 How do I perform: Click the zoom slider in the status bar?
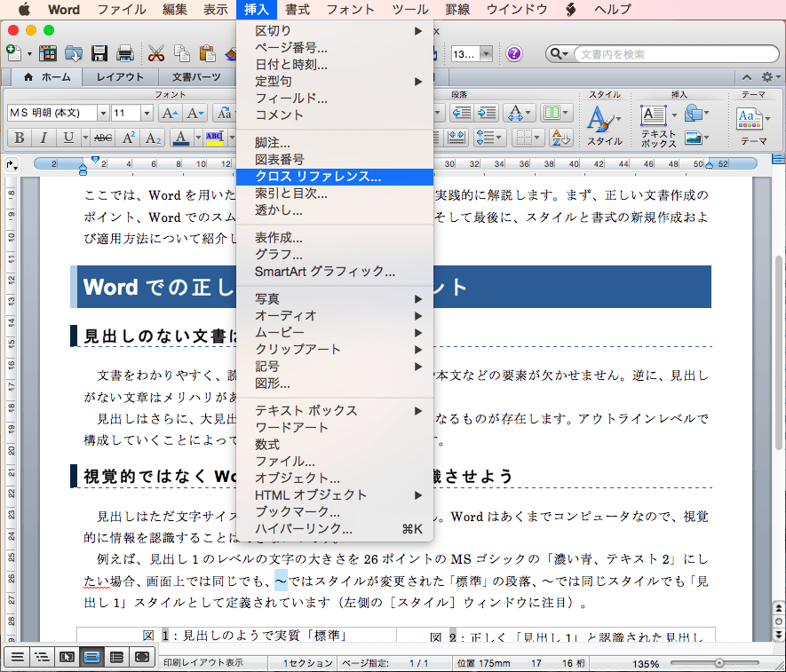pos(719,663)
